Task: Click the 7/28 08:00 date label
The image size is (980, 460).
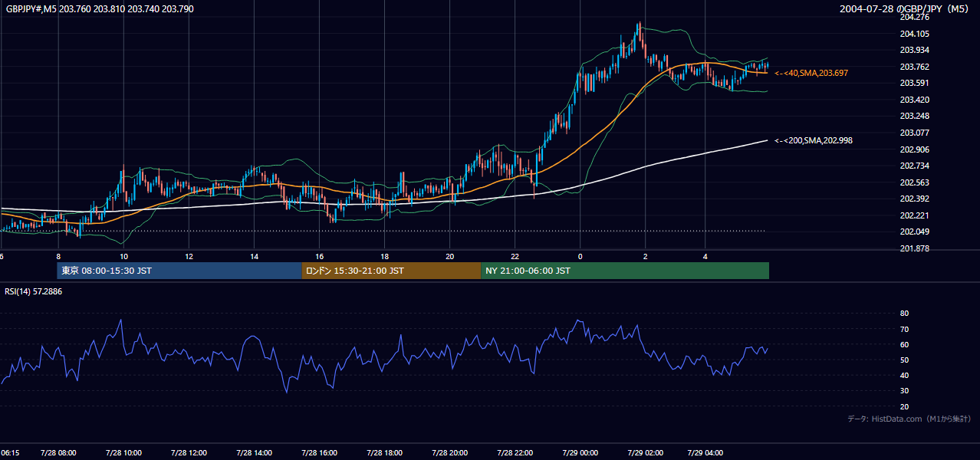Action: (58, 452)
